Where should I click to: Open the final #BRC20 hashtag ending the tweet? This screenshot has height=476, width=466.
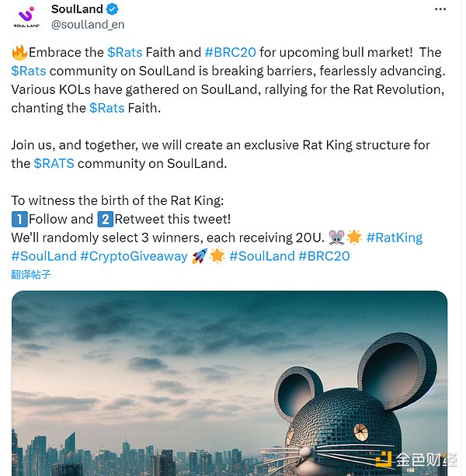point(324,256)
